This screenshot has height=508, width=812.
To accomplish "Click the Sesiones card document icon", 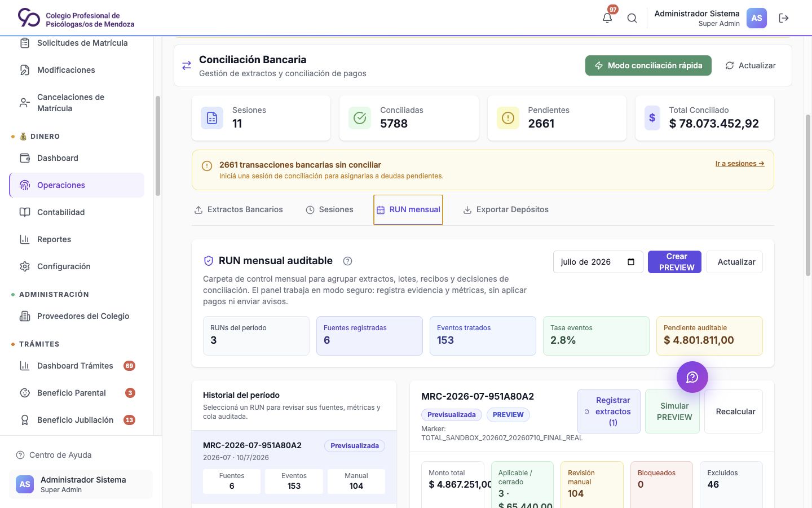I will [x=212, y=118].
